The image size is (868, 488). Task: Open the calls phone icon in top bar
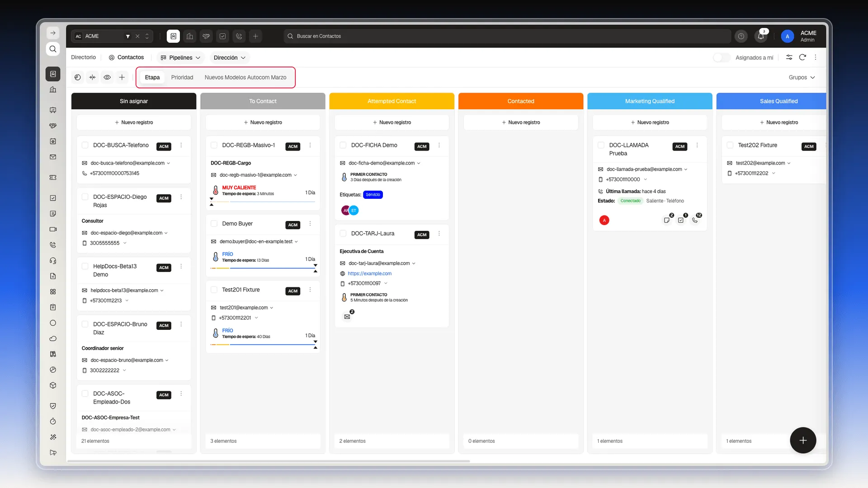tap(239, 36)
